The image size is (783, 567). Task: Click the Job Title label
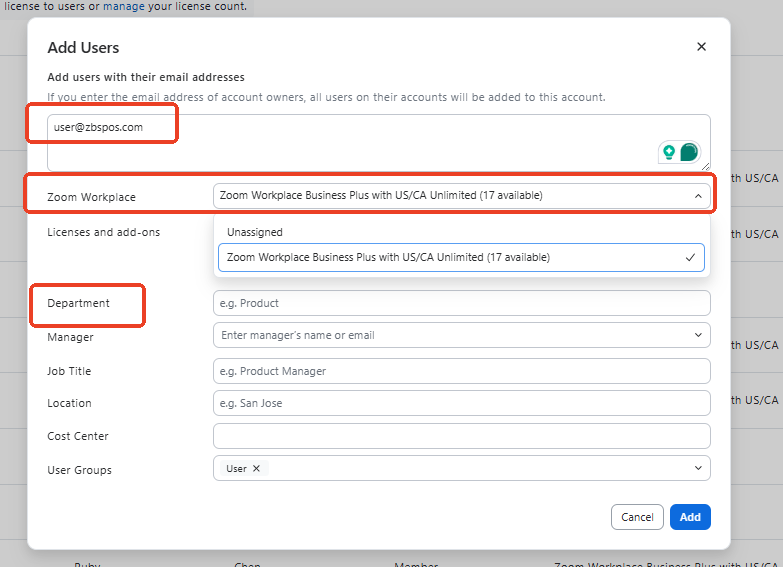[x=69, y=371]
